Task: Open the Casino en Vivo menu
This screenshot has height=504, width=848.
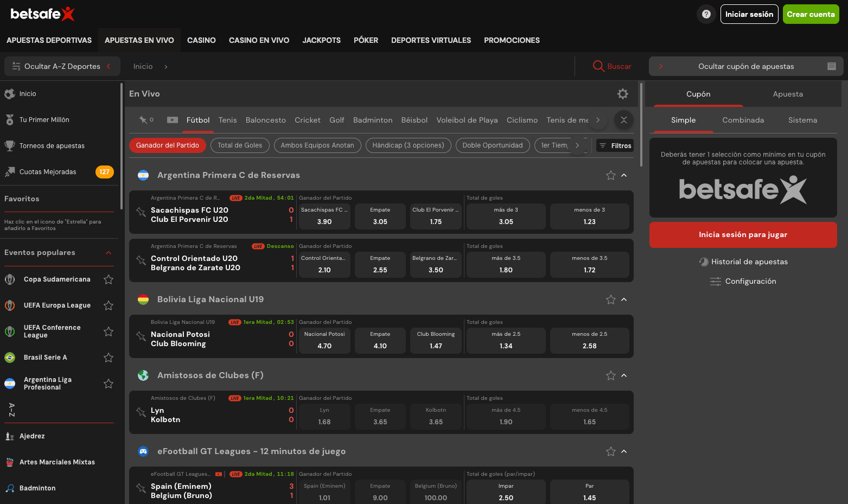Action: 259,40
